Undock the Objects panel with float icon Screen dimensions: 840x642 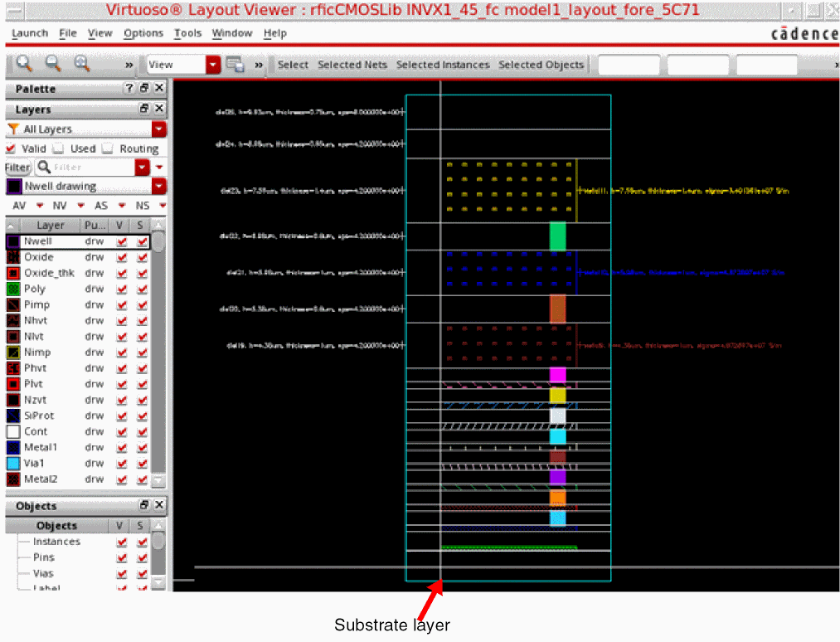[x=143, y=505]
